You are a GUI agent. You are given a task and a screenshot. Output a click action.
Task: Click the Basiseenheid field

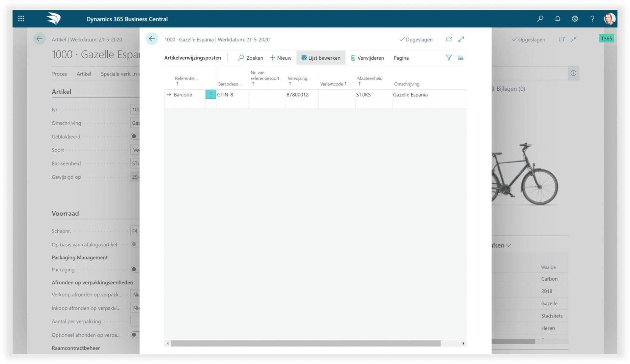coord(135,163)
